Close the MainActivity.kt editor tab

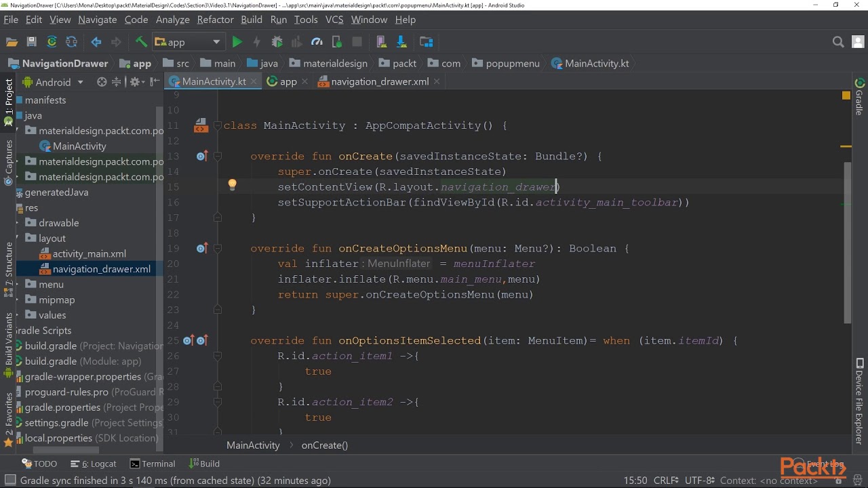[x=254, y=81]
